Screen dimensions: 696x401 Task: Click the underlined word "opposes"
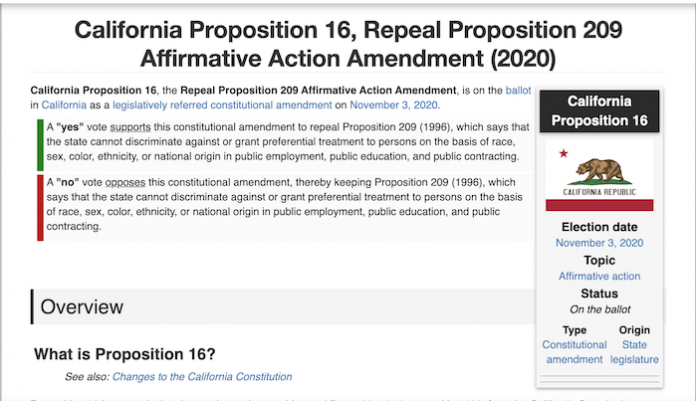125,183
